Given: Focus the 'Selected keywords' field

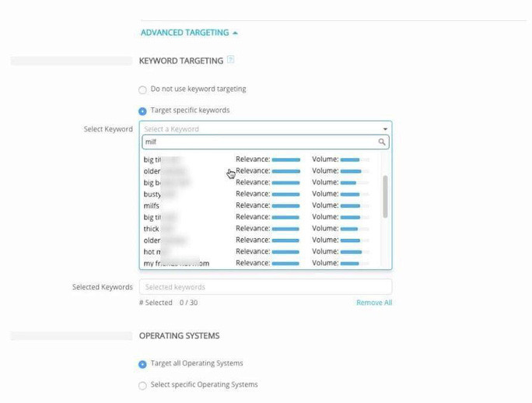Looking at the screenshot, I should [264, 287].
